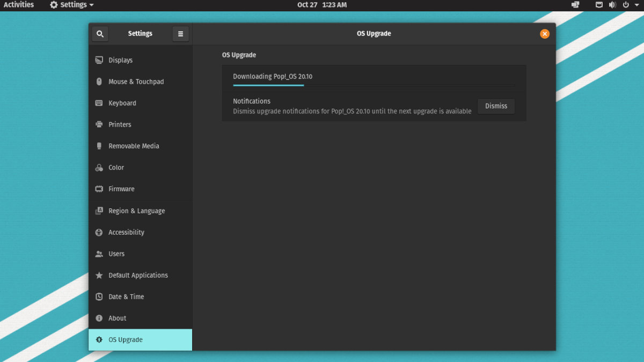
Task: Click Activities in the top bar
Action: coord(19,5)
